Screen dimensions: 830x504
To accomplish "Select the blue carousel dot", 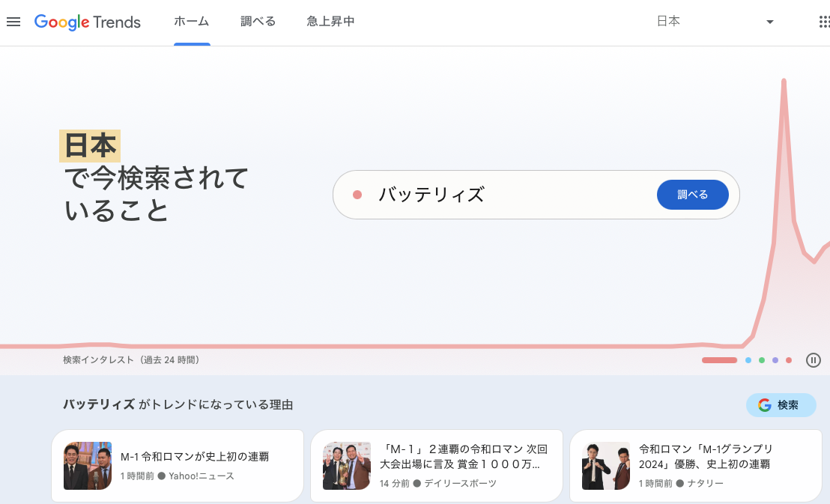I will [748, 360].
